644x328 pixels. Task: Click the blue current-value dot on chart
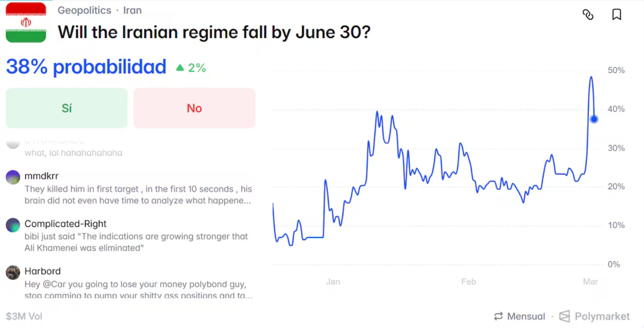tap(594, 119)
